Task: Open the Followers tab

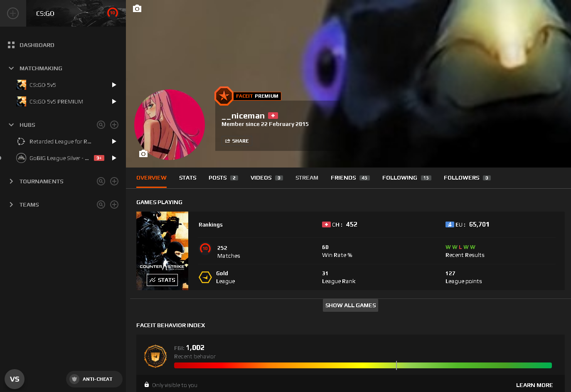Action: pos(467,178)
